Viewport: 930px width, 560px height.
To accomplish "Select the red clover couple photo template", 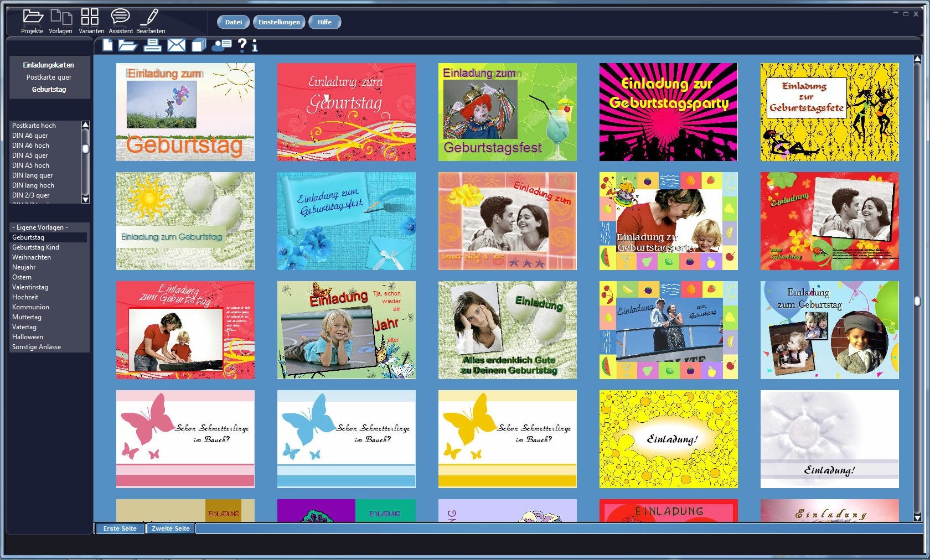I will [830, 221].
